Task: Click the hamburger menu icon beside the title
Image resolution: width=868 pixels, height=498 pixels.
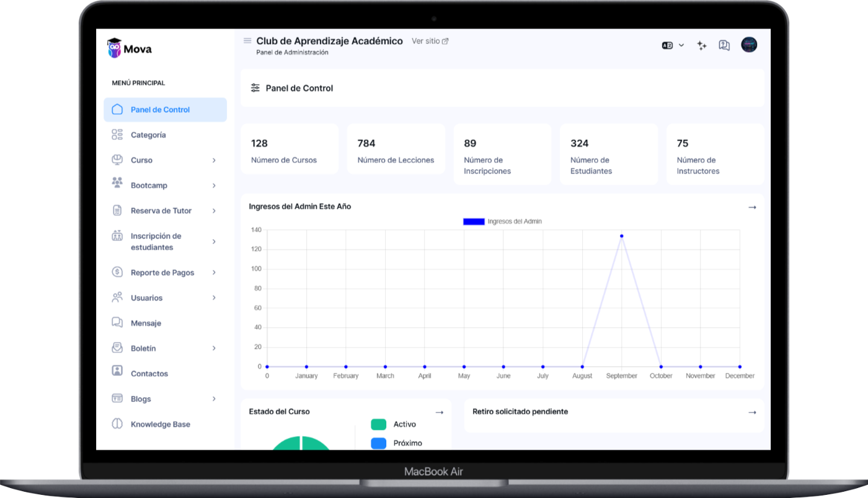Action: [x=247, y=41]
